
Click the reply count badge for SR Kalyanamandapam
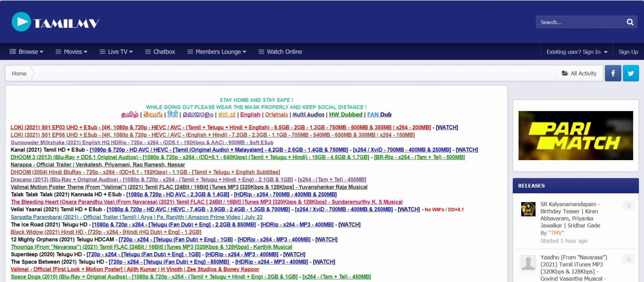pos(629,206)
